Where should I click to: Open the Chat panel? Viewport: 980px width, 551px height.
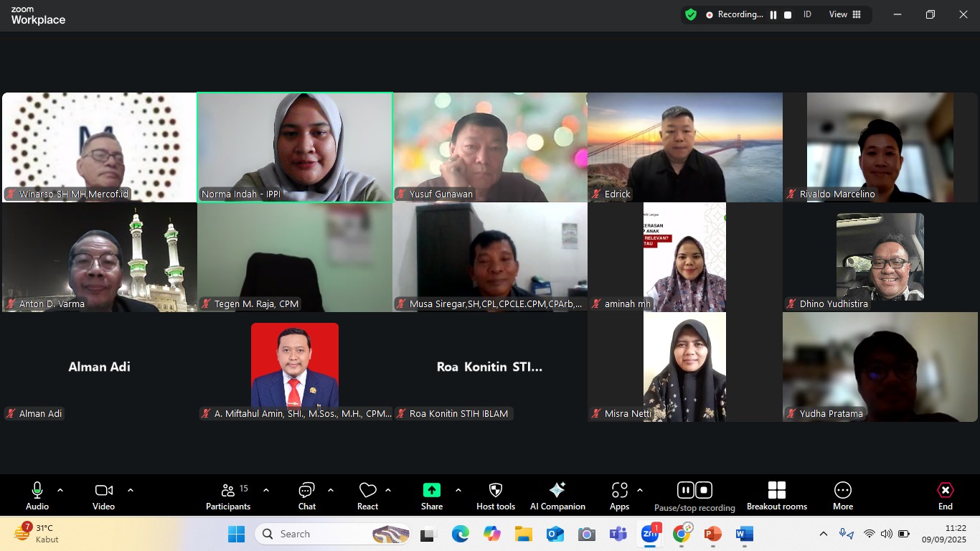coord(306,496)
